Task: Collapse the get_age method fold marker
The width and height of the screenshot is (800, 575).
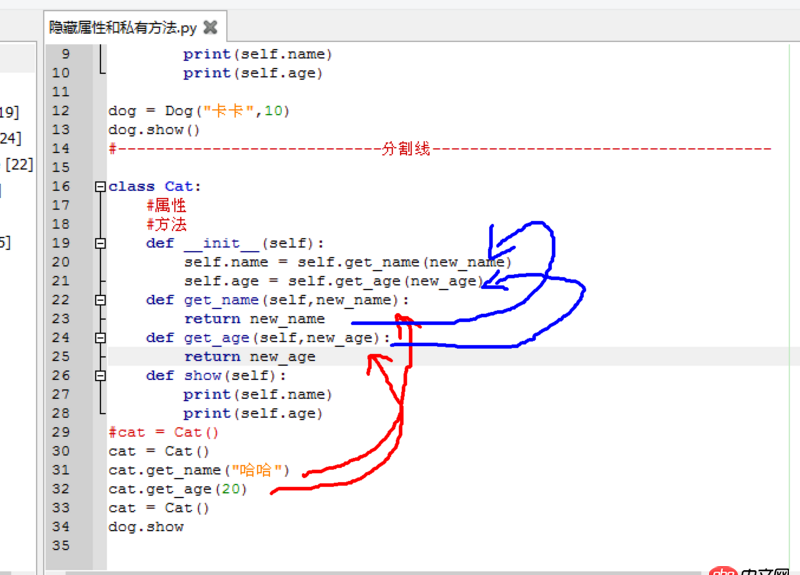Action: pyautogui.click(x=100, y=338)
